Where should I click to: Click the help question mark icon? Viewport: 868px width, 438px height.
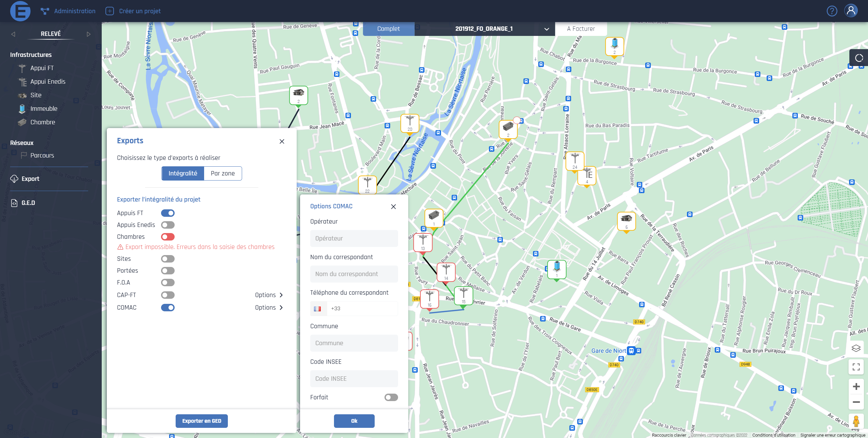832,11
